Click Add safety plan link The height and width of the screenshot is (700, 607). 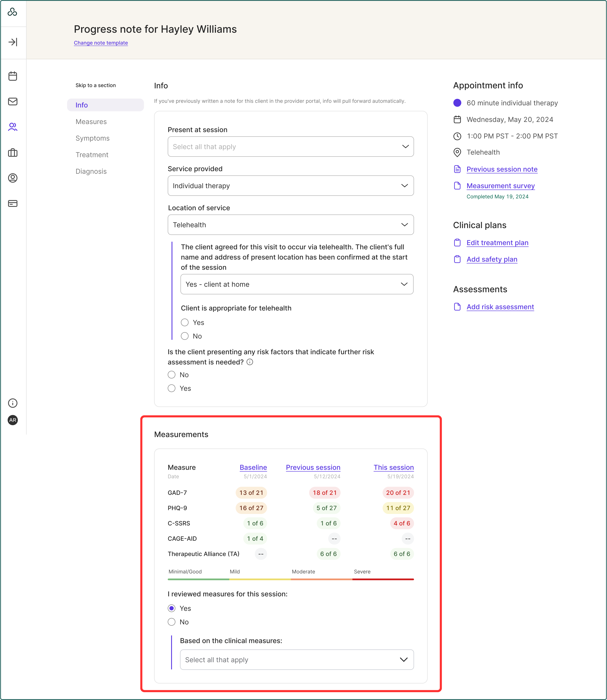click(492, 259)
